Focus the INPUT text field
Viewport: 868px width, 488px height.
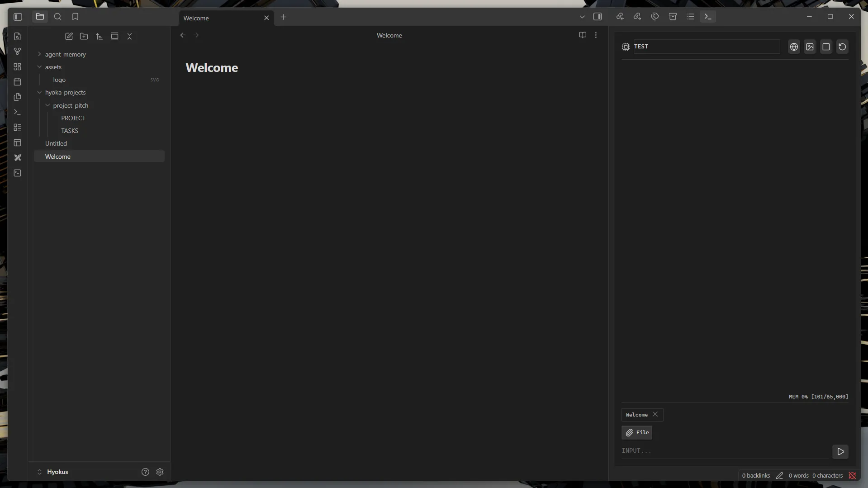pos(725,451)
